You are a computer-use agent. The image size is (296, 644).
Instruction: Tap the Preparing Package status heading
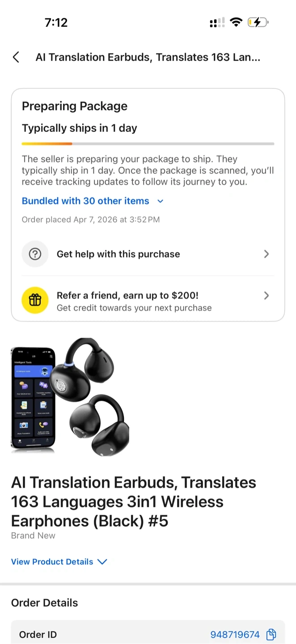point(75,106)
